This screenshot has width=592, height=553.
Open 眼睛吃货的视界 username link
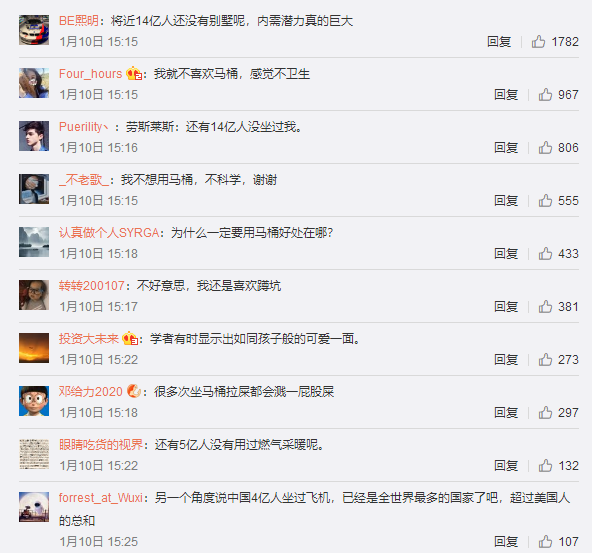click(101, 445)
